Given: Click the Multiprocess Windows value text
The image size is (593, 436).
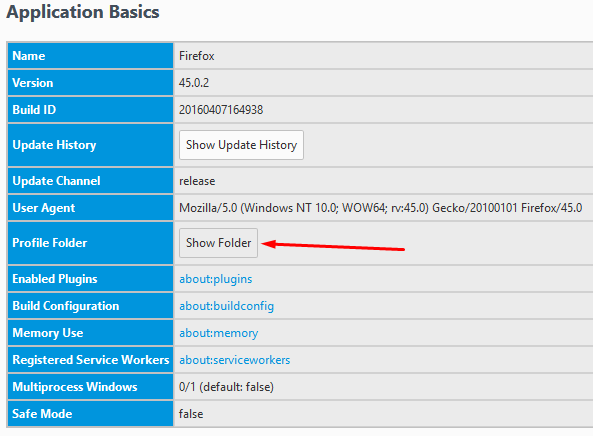Looking at the screenshot, I should tap(226, 387).
